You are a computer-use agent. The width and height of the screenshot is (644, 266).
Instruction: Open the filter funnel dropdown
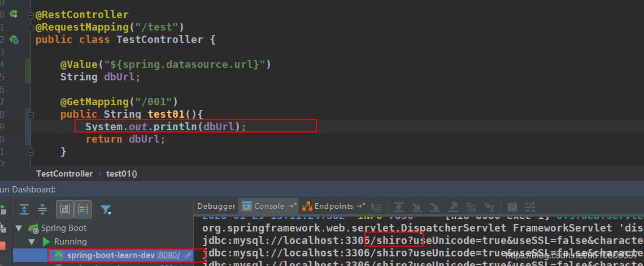[x=106, y=210]
